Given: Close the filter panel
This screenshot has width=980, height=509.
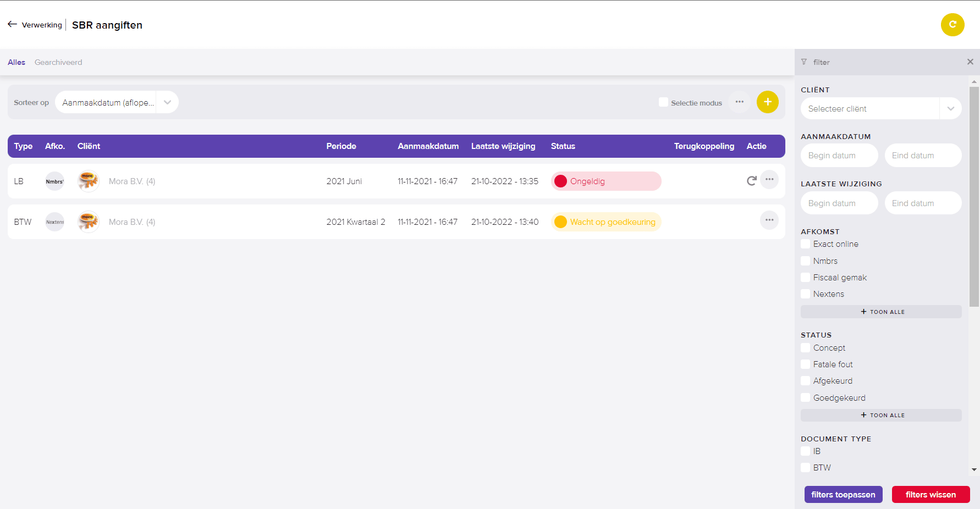Looking at the screenshot, I should [970, 62].
